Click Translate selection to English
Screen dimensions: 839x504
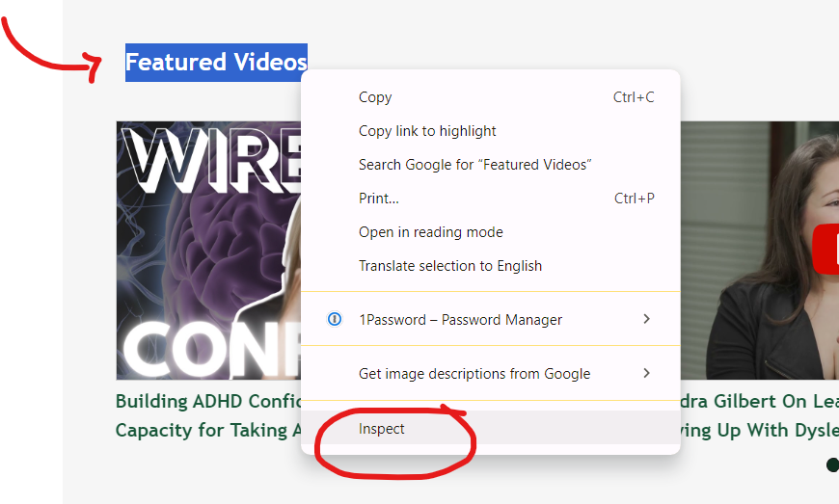point(449,266)
